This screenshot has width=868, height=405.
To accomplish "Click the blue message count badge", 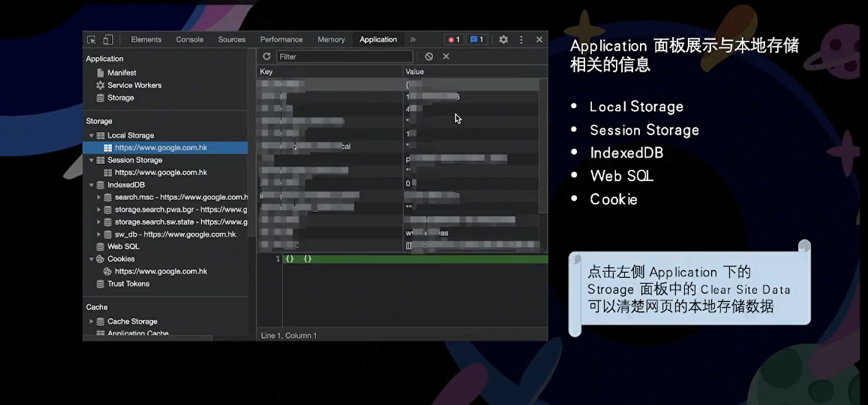I will (x=477, y=40).
